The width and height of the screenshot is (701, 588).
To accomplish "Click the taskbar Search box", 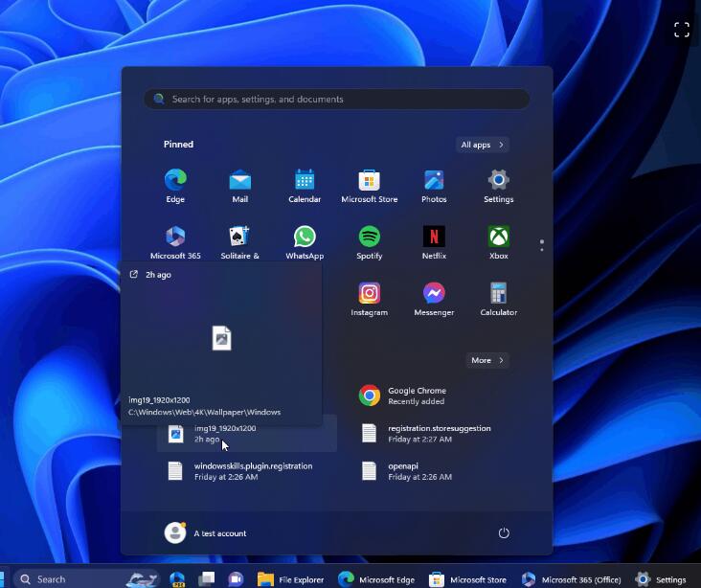I will coord(87,579).
